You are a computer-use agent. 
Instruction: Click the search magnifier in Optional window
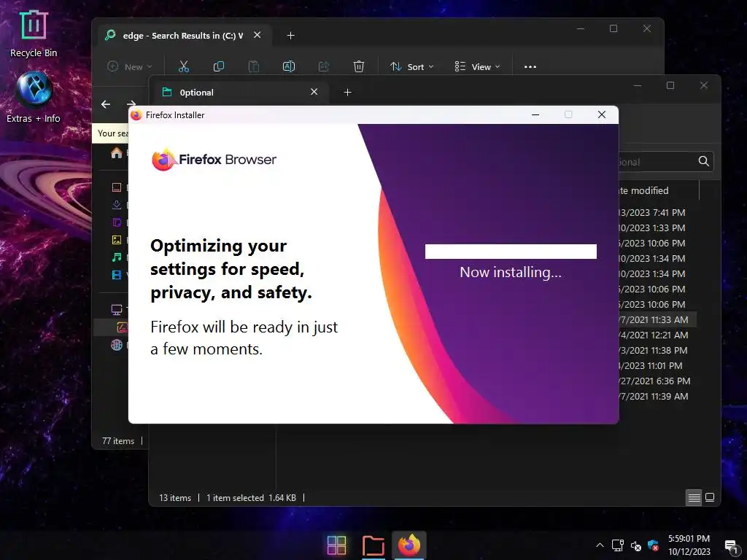(x=704, y=161)
